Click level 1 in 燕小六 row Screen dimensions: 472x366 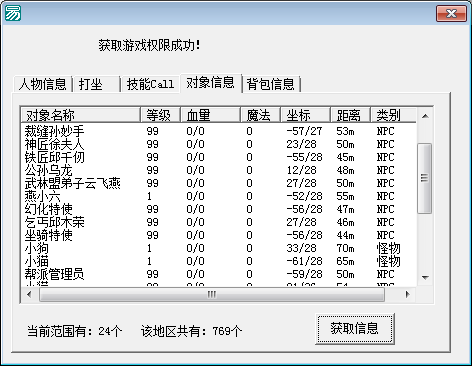point(149,196)
